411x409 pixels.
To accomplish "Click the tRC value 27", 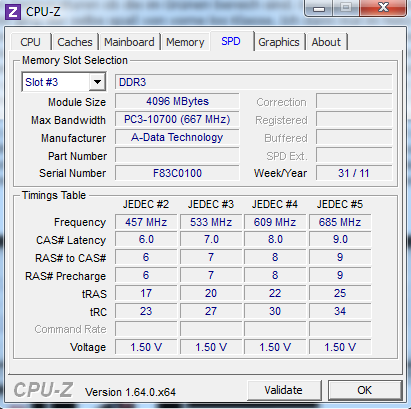I will pos(211,311).
